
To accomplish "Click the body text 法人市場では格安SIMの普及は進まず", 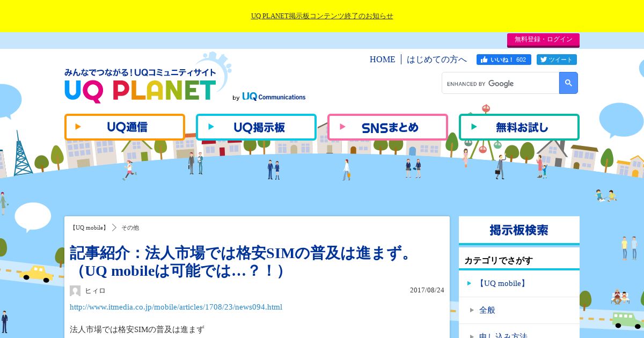I will click(x=137, y=329).
